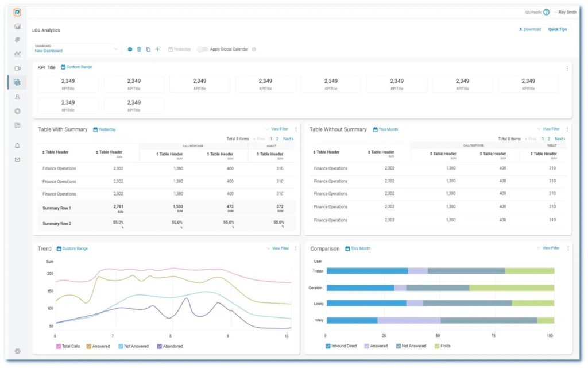Viewport: 588px width, 368px height.
Task: Delete dashboard using the trash icon
Action: coord(139,49)
